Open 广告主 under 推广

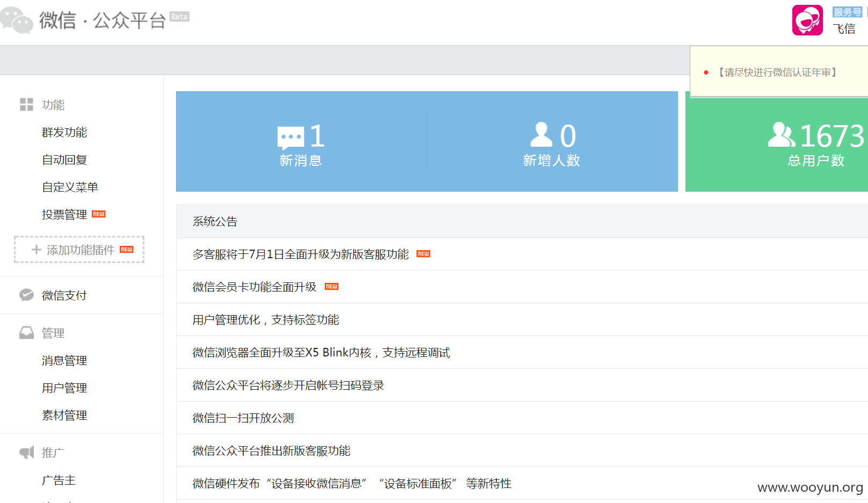(x=59, y=480)
